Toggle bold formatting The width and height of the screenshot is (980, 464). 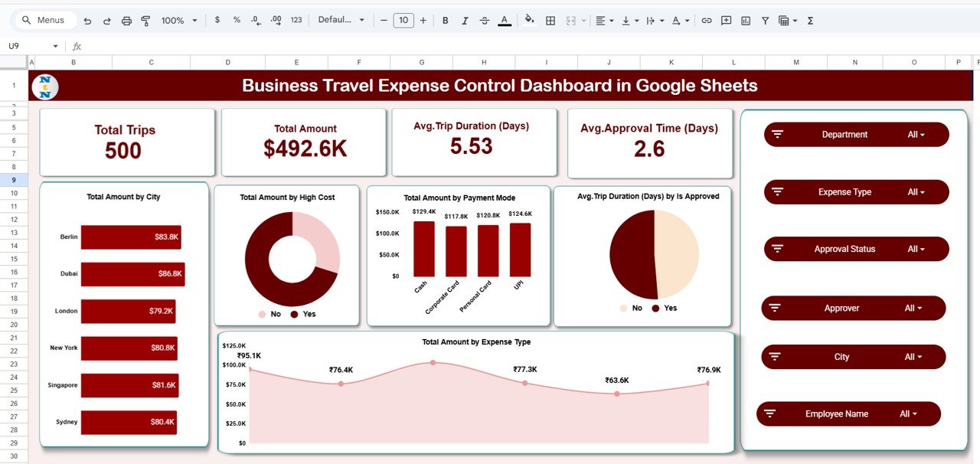(445, 21)
